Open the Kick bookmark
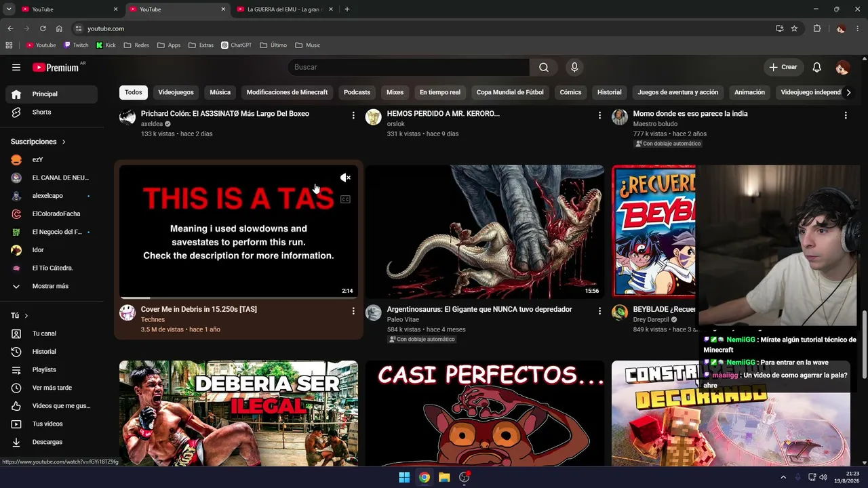Image resolution: width=868 pixels, height=488 pixels. tap(106, 45)
